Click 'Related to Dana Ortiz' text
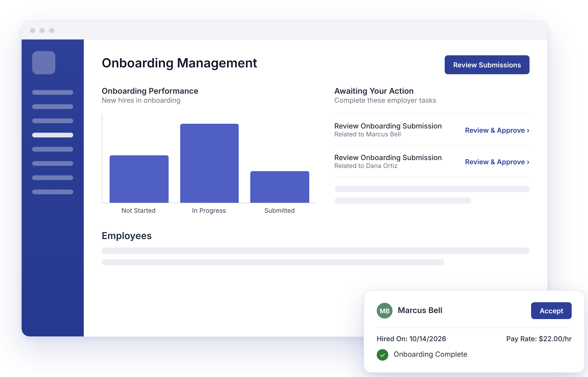Viewport: 588px width, 377px height. pyautogui.click(x=366, y=166)
